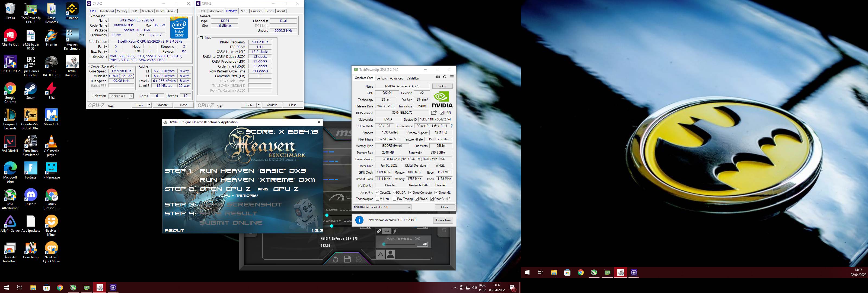Viewport: 868px width, 293px height.
Task: Click the GPU-Z refresh icon
Action: point(445,77)
